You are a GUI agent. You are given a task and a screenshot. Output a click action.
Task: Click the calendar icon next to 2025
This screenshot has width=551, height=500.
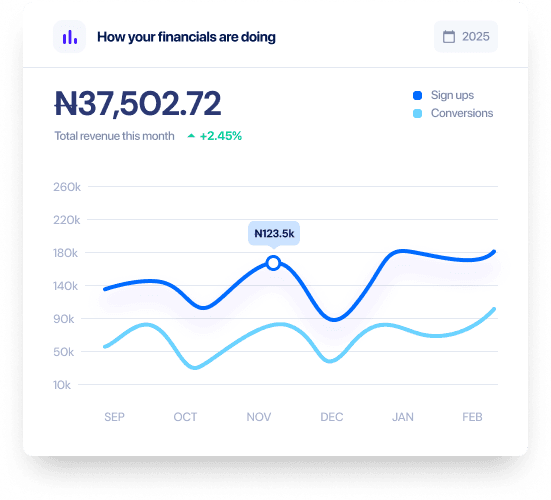[x=449, y=37]
